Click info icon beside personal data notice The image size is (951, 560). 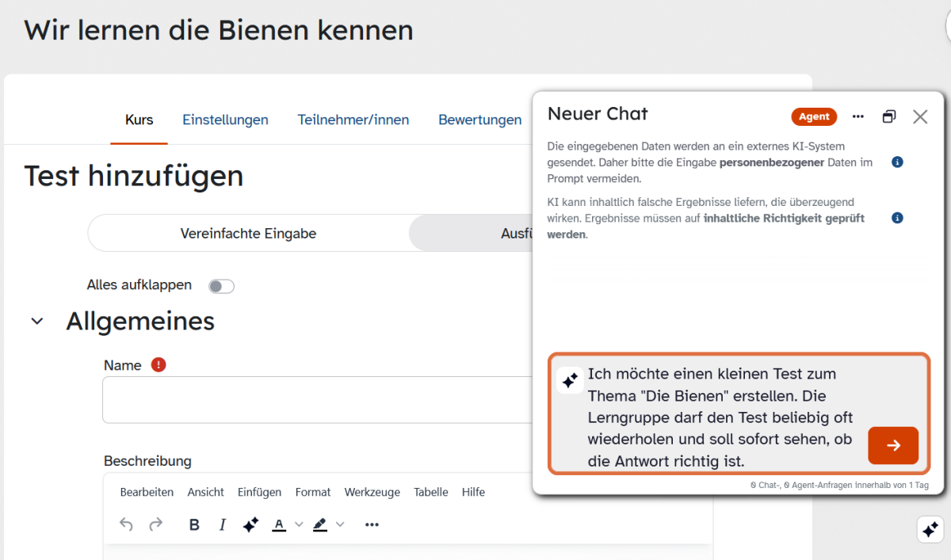(x=897, y=162)
